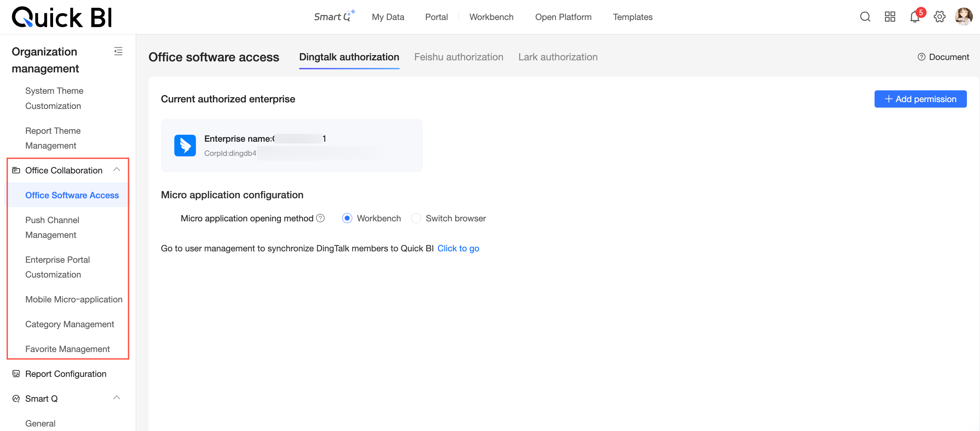Open Report Configuration in the sidebar
980x431 pixels.
65,373
